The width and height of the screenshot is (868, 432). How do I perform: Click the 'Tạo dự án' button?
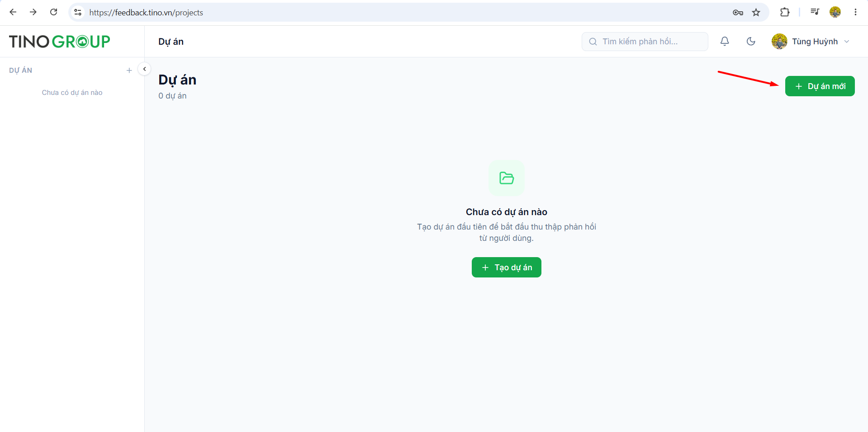click(506, 268)
